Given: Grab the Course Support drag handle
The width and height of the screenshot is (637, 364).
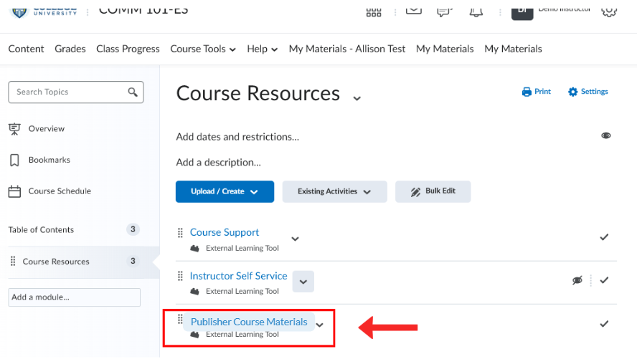Looking at the screenshot, I should [180, 233].
